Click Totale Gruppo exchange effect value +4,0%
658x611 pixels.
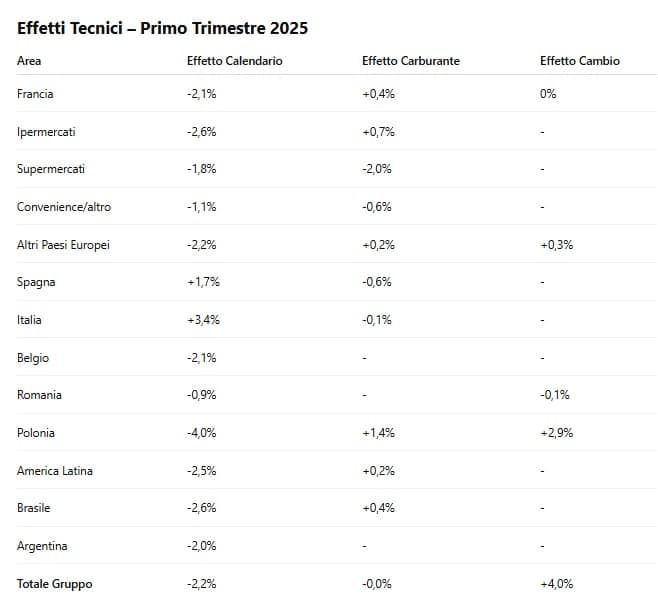tap(556, 584)
